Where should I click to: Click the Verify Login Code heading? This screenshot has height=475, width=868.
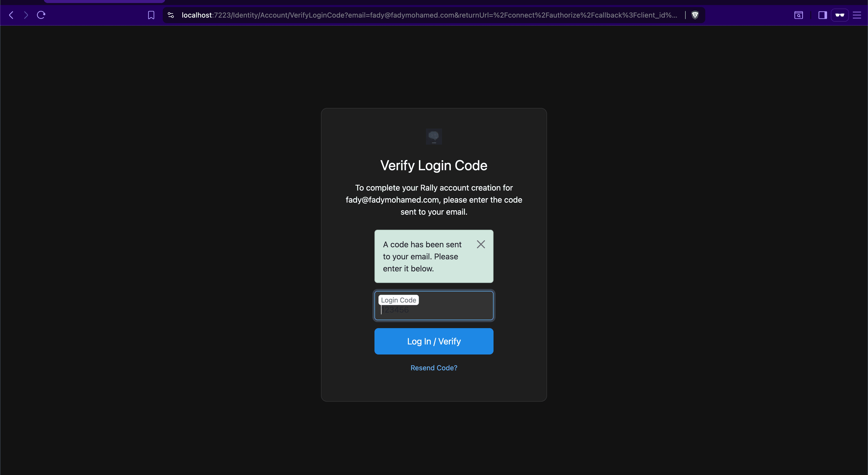(434, 165)
